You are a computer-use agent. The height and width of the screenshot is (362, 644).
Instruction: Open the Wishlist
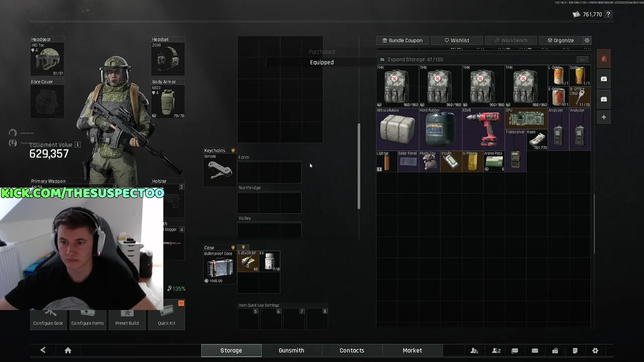click(457, 40)
